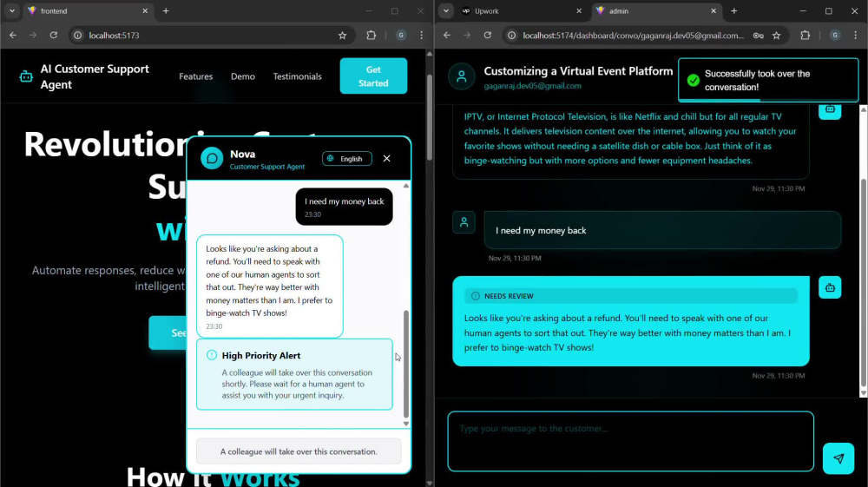Click the Needs Review info icon
The width and height of the screenshot is (868, 487).
475,296
